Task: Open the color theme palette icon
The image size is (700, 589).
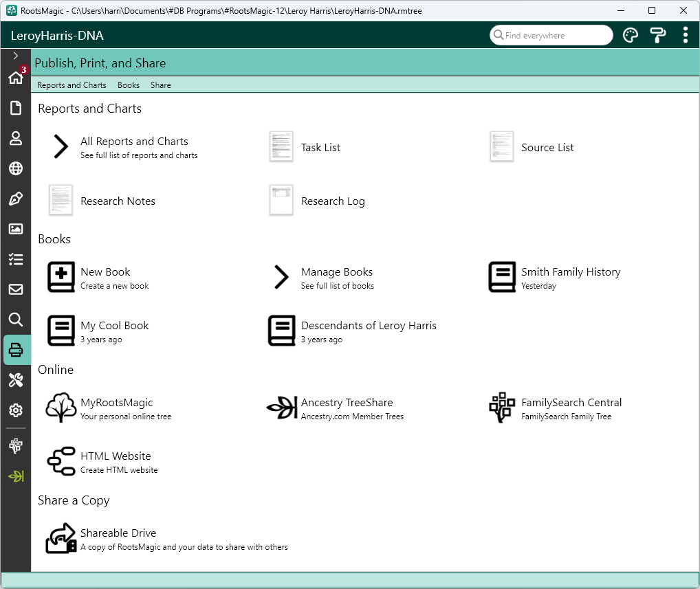Action: tap(631, 35)
